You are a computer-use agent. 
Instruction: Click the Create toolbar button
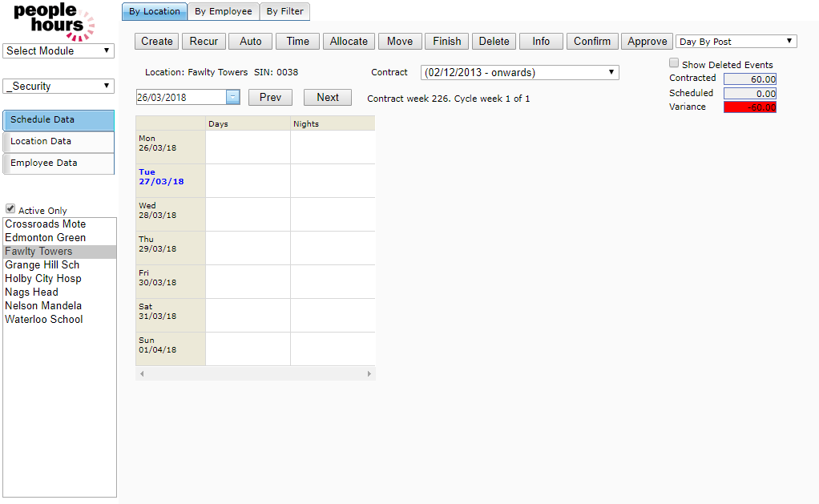[157, 42]
